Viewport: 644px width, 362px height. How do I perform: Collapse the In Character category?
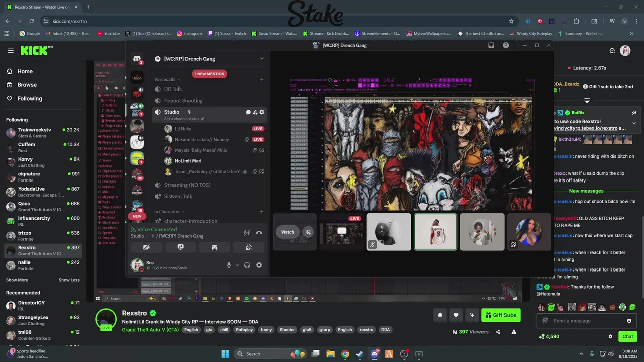[x=169, y=212]
